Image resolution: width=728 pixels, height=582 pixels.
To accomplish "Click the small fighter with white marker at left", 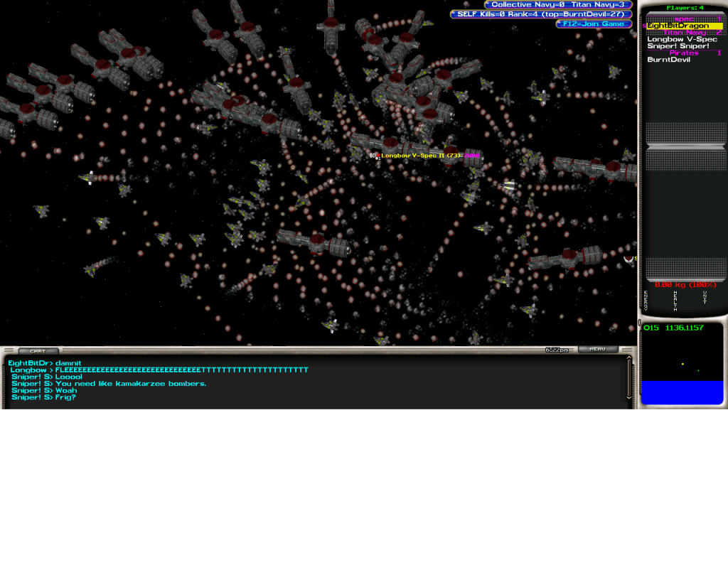I will click(89, 178).
